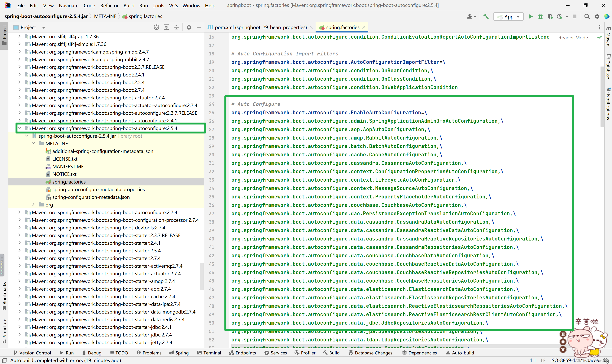612x364 pixels.
Task: Open Search Everywhere magnifier icon
Action: pos(587,16)
